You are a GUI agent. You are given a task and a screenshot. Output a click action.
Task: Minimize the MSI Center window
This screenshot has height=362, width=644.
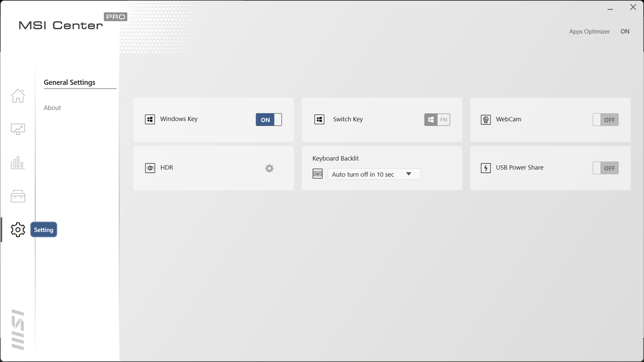[611, 8]
